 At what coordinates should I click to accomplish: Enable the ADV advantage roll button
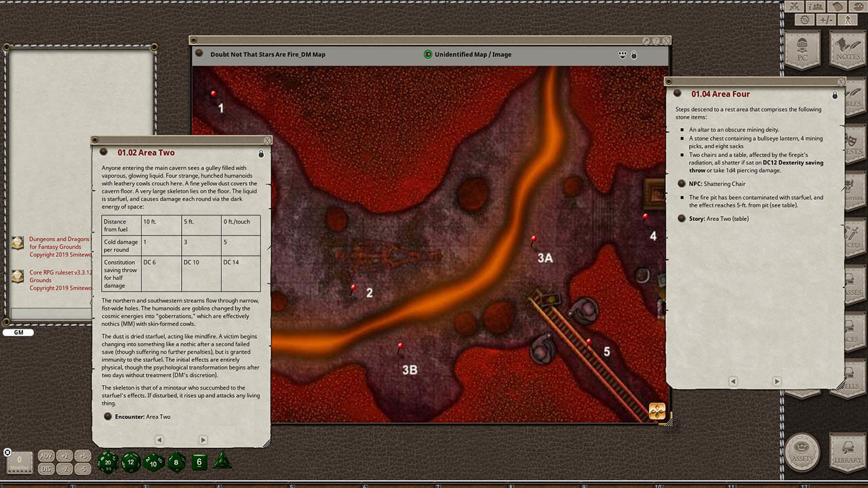point(45,455)
